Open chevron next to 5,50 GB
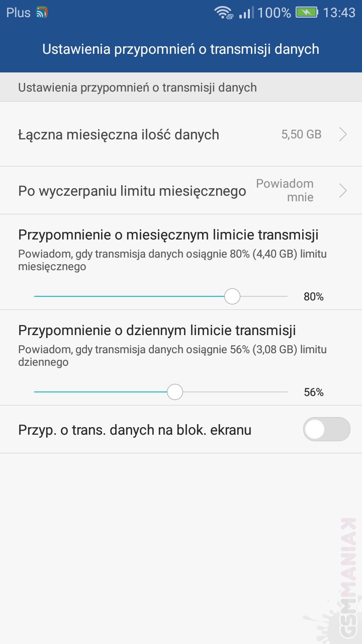 pos(343,134)
